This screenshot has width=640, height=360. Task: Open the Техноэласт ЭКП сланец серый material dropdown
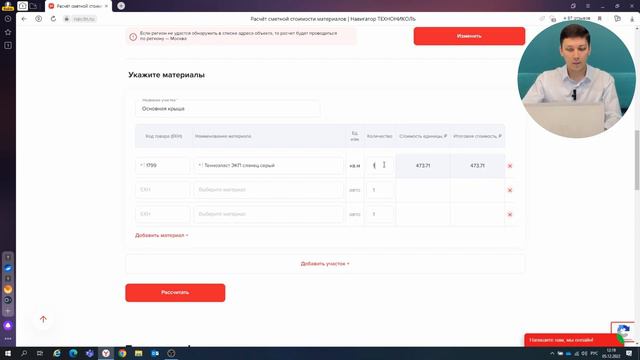(268, 165)
